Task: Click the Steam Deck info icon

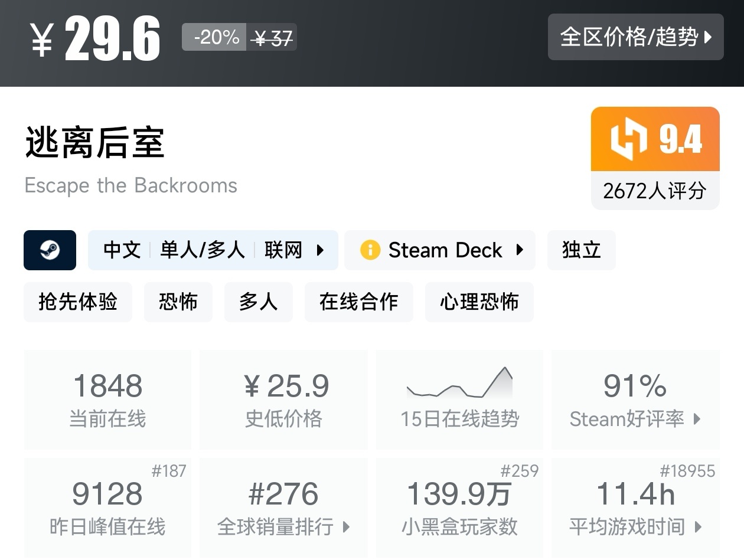Action: 370,250
